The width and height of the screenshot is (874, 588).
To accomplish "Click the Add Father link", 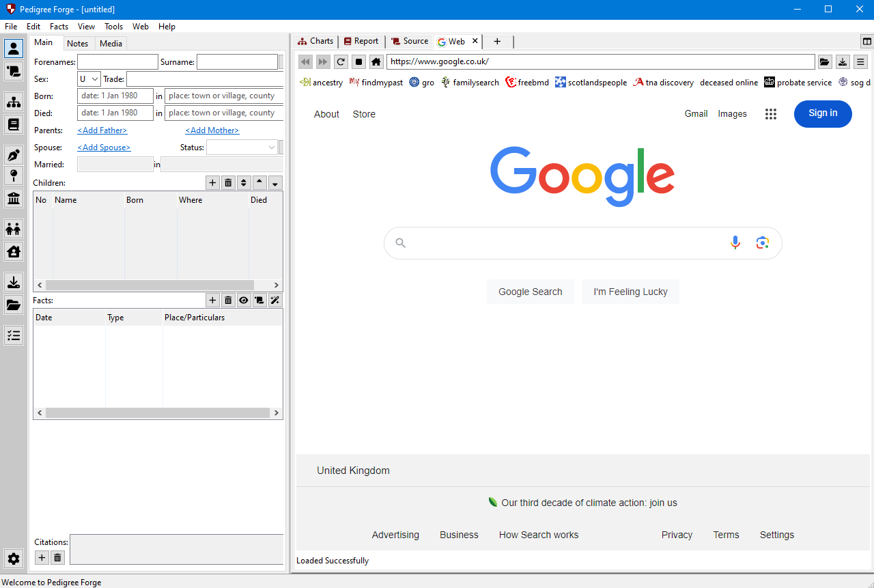I will (102, 130).
